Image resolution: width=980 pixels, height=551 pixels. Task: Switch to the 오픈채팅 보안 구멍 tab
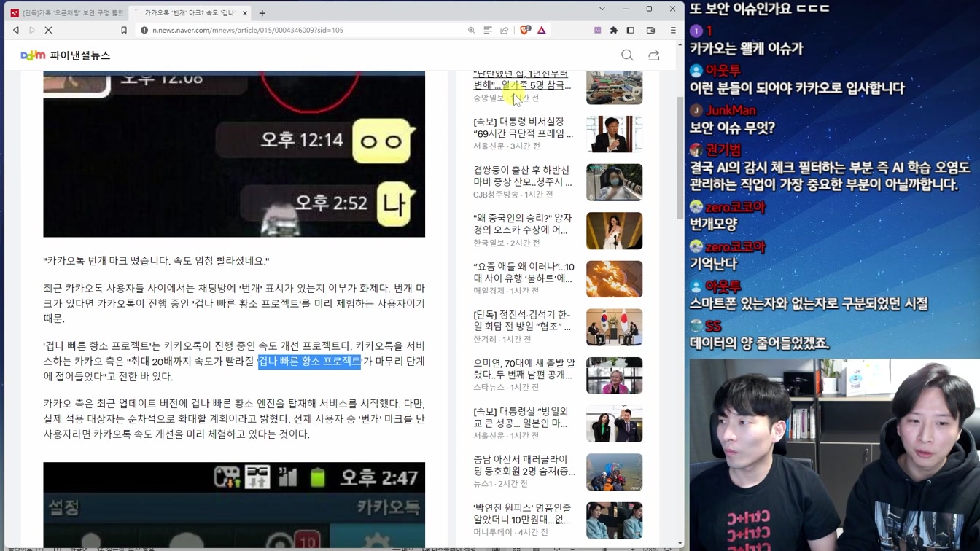[x=67, y=13]
